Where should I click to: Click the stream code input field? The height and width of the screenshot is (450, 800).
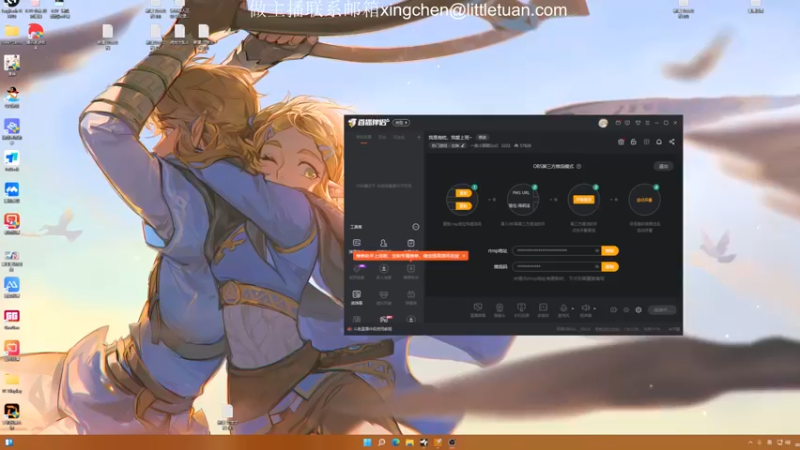tap(556, 266)
